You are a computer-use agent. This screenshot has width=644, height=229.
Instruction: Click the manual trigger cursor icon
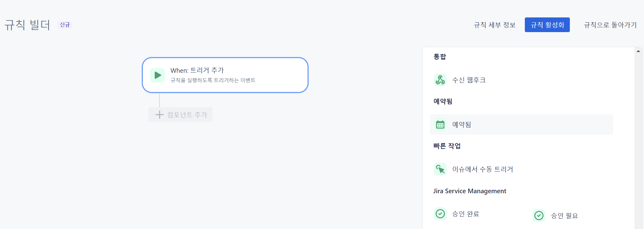point(440,169)
